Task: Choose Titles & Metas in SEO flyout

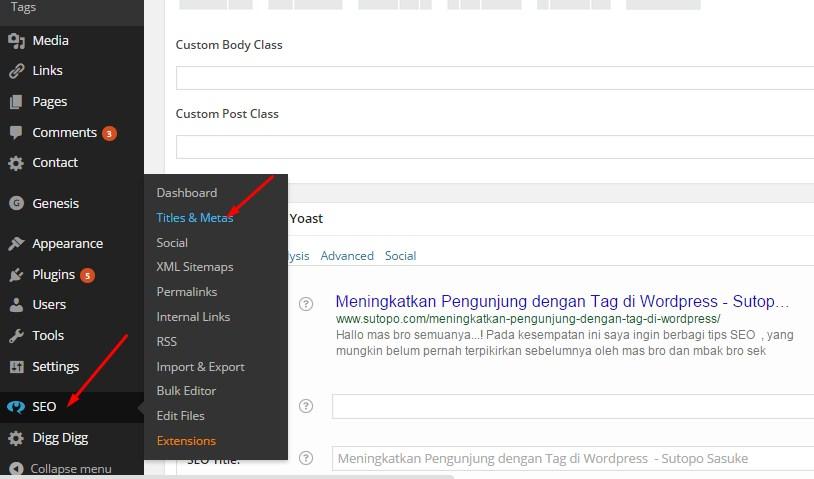Action: point(195,217)
